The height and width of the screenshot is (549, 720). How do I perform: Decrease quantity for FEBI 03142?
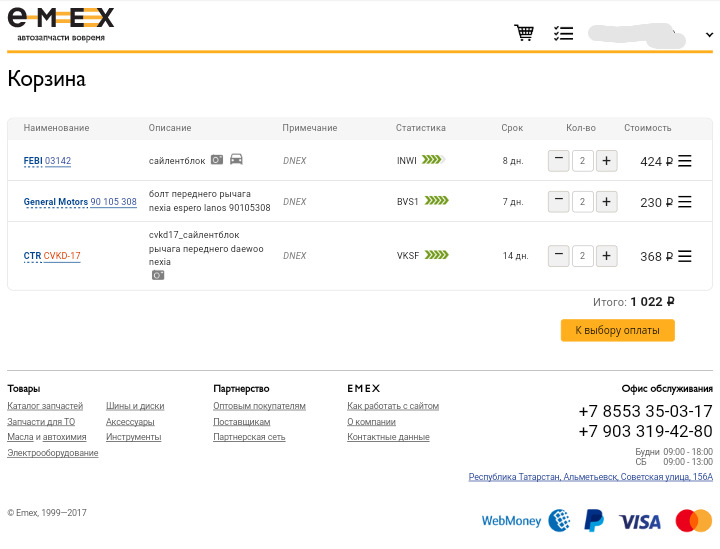(x=558, y=161)
